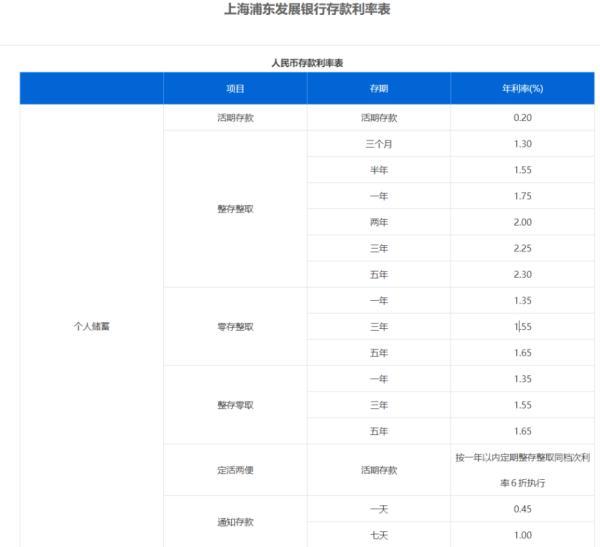The image size is (600, 547).
Task: Click the 0.20 demand deposit rate
Action: (x=521, y=117)
